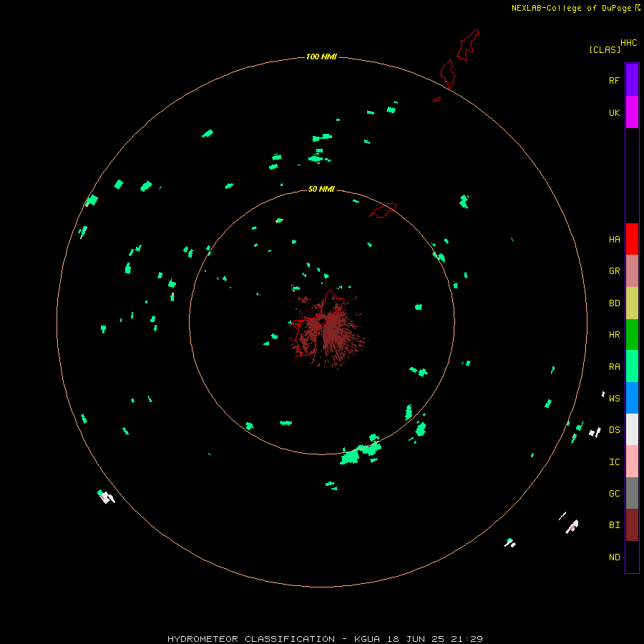Viewport: 644px width, 644px height.
Task: Click the red HA legend swatch
Action: tap(632, 239)
